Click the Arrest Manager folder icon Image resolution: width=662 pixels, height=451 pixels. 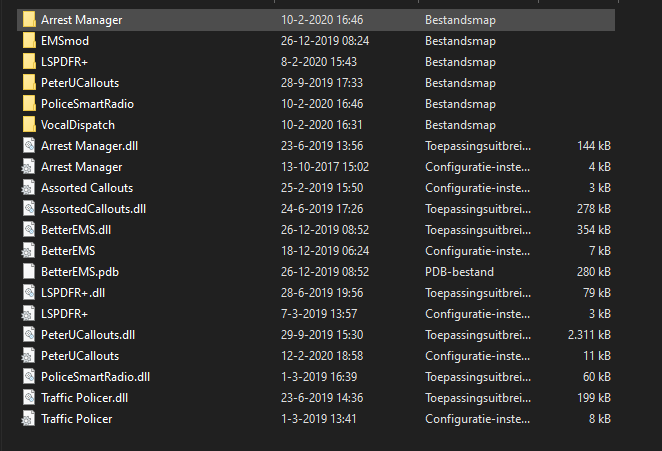pos(29,20)
